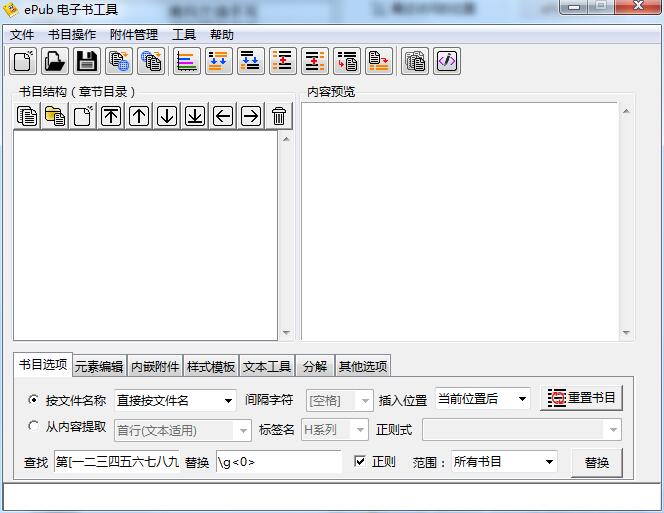The height and width of the screenshot is (513, 664).
Task: Open the 正则式 combo box
Action: click(x=522, y=430)
